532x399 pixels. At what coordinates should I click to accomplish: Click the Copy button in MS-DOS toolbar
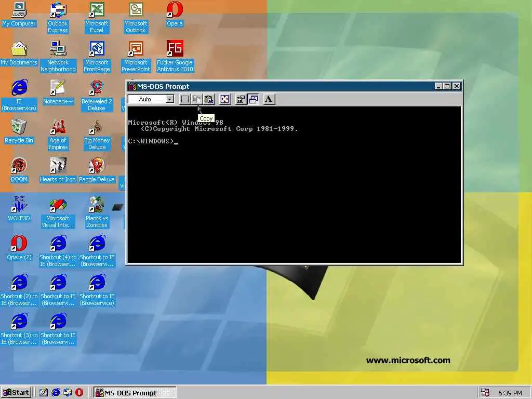[x=197, y=99]
